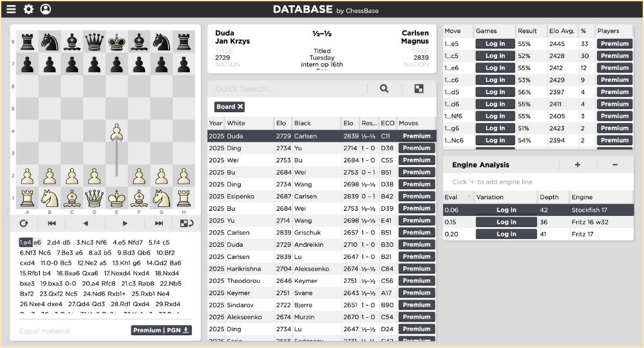
Task: Add an engine line with plus
Action: point(578,165)
